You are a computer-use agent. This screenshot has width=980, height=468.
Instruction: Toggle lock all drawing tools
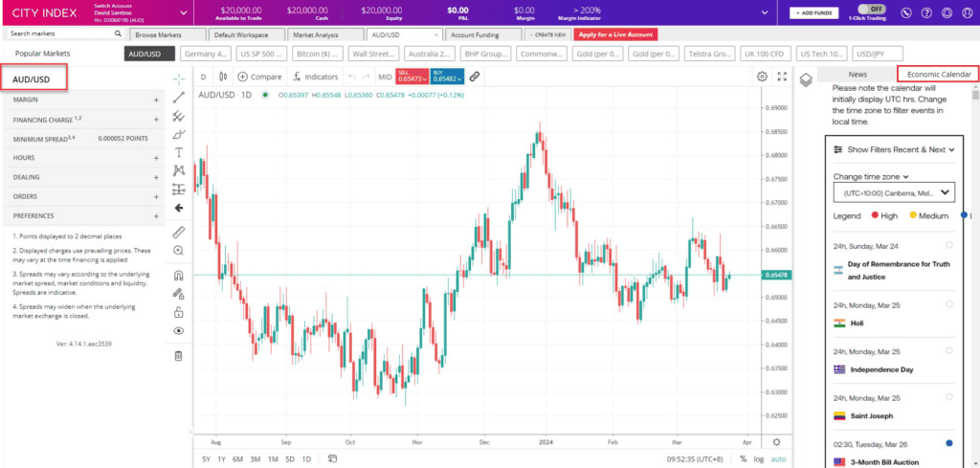179,312
